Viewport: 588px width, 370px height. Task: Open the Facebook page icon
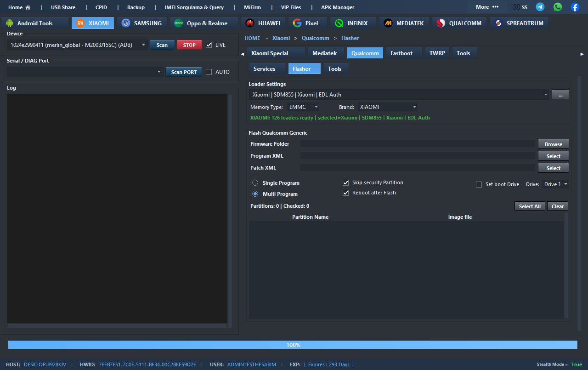(575, 7)
